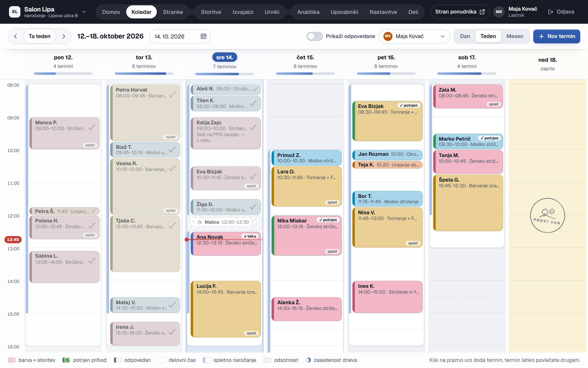Create a new appointment with Nov termin
Screen dimensions: 588x368
pos(556,36)
